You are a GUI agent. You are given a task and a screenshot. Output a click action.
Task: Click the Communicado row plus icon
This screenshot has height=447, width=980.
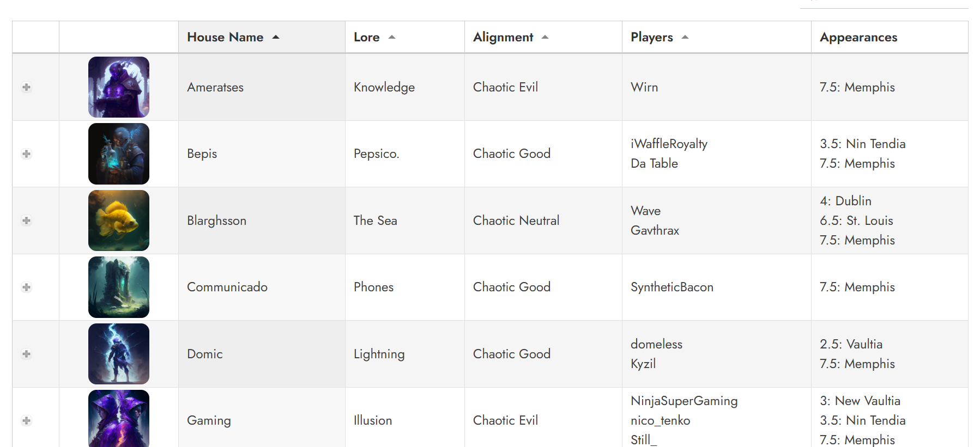coord(26,287)
